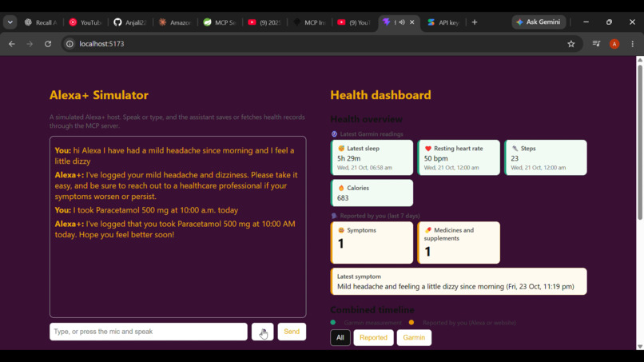The width and height of the screenshot is (644, 362).
Task: Switch to the Amazon tab
Action: tap(175, 22)
